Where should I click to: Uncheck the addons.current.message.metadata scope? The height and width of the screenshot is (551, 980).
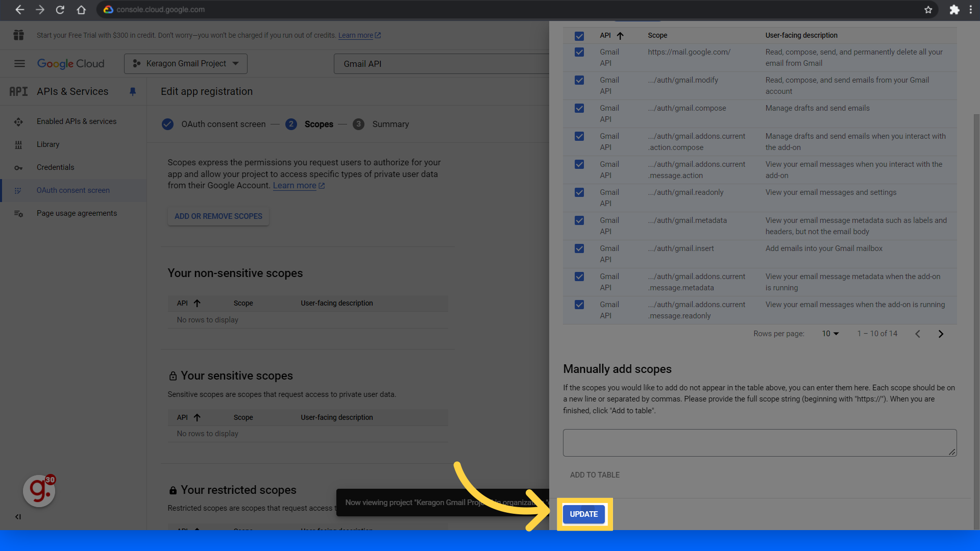[x=579, y=277]
